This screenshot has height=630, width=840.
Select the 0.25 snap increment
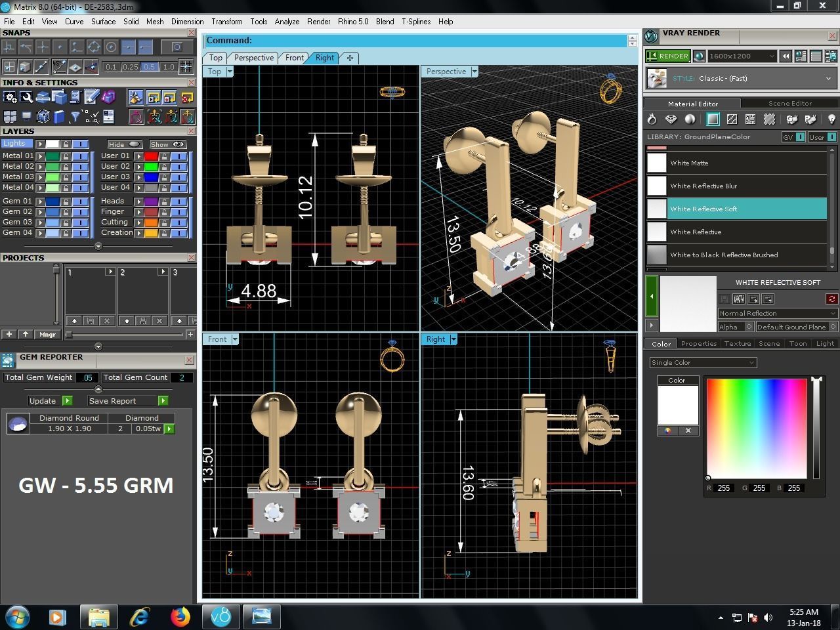pos(131,67)
